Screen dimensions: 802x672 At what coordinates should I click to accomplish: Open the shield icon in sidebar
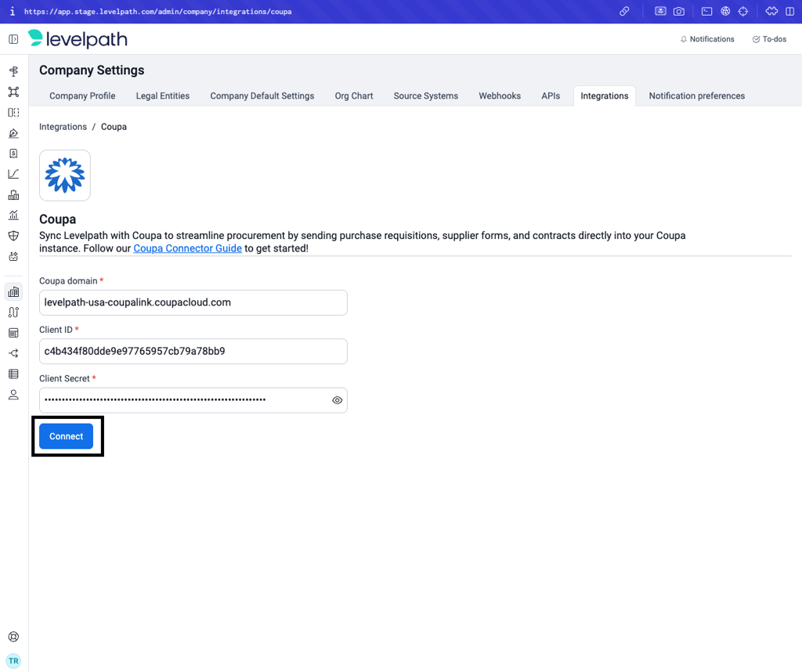coord(13,236)
